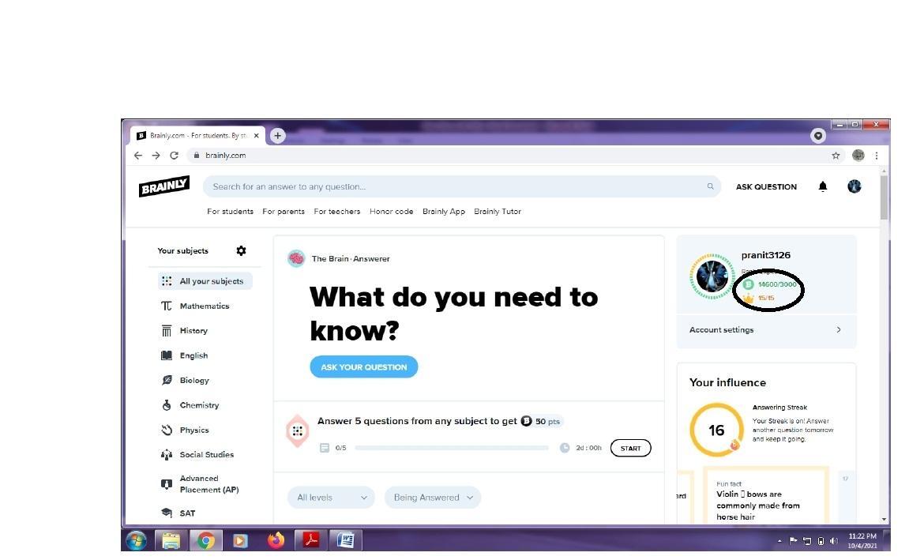This screenshot has height=560, width=924.
Task: Open All levels dropdown
Action: pos(331,498)
